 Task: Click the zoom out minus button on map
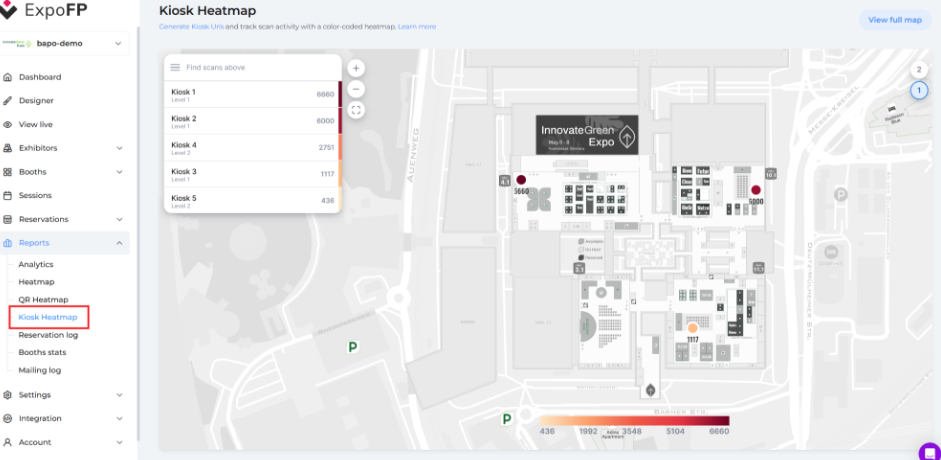(x=356, y=89)
